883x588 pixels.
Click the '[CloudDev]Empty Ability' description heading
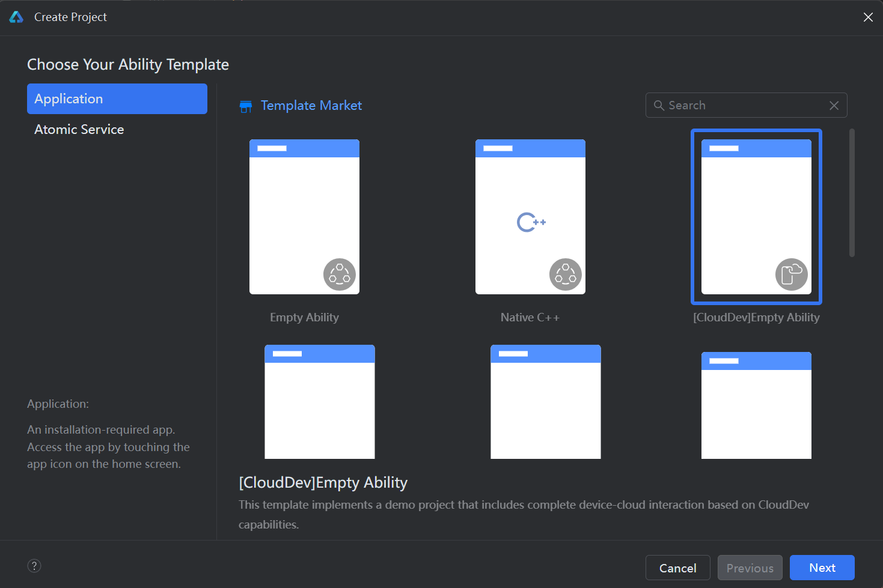[x=323, y=483]
